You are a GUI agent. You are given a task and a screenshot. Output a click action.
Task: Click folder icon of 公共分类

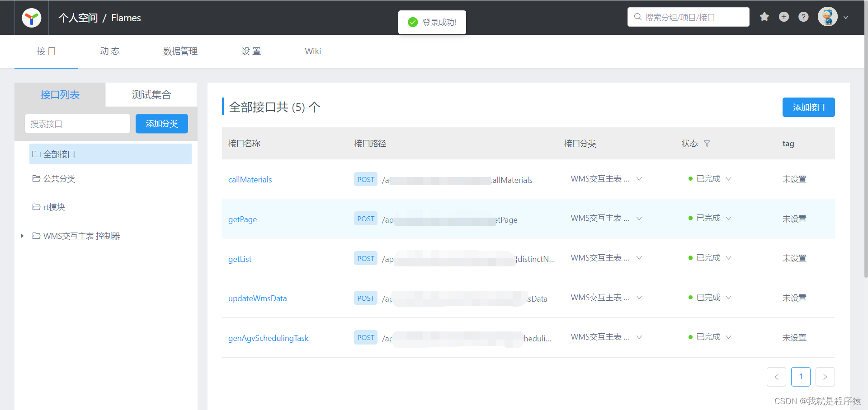tap(36, 178)
